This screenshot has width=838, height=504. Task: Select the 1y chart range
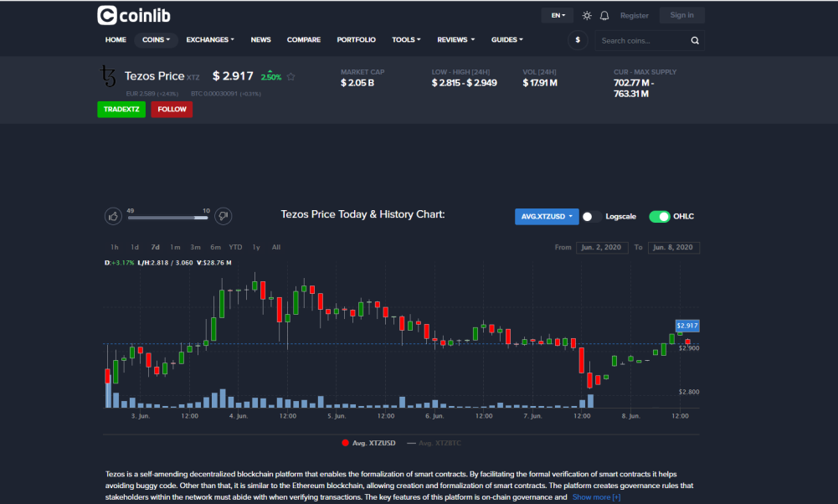click(x=256, y=248)
